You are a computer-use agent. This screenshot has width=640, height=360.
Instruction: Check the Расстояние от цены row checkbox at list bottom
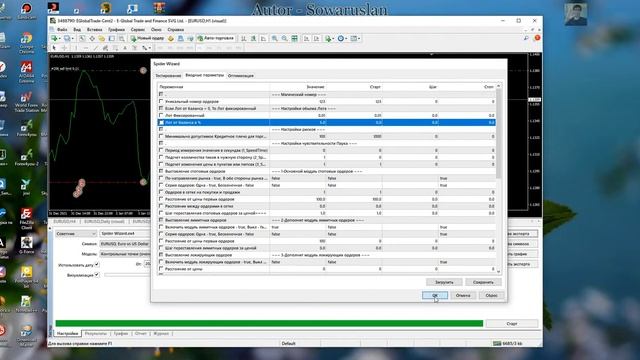tap(161, 269)
